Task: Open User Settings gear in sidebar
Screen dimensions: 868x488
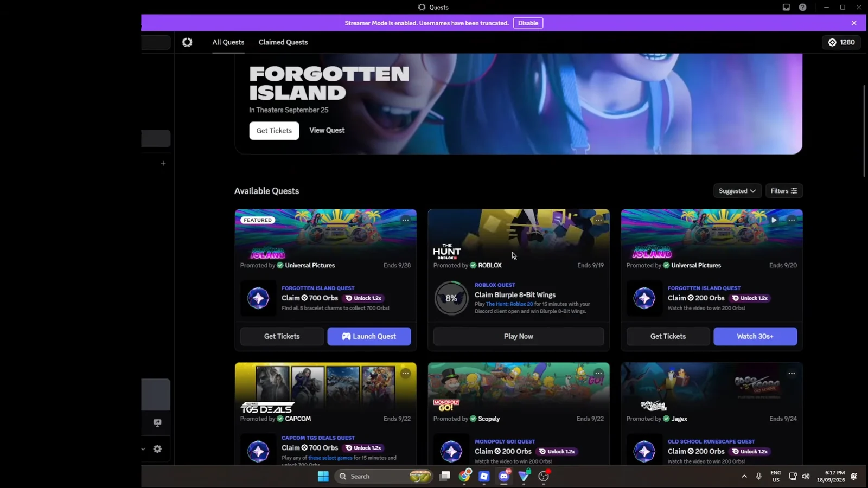Action: (157, 449)
